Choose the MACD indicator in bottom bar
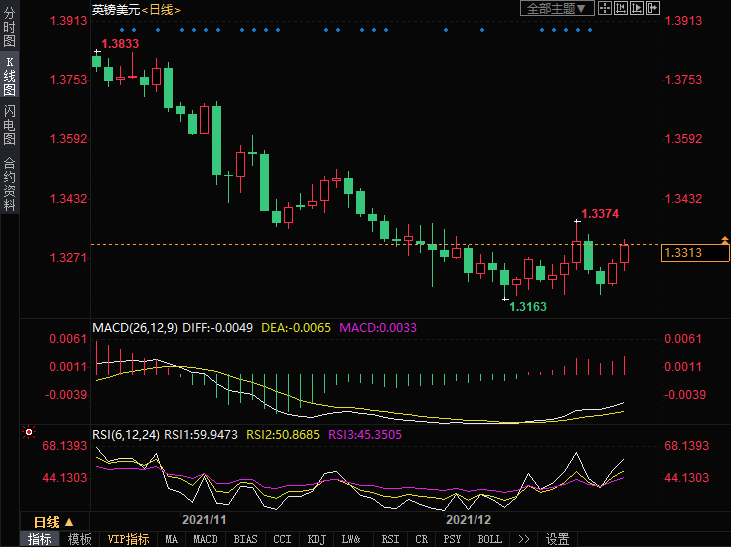Viewport: 731px width, 547px height. pos(205,539)
